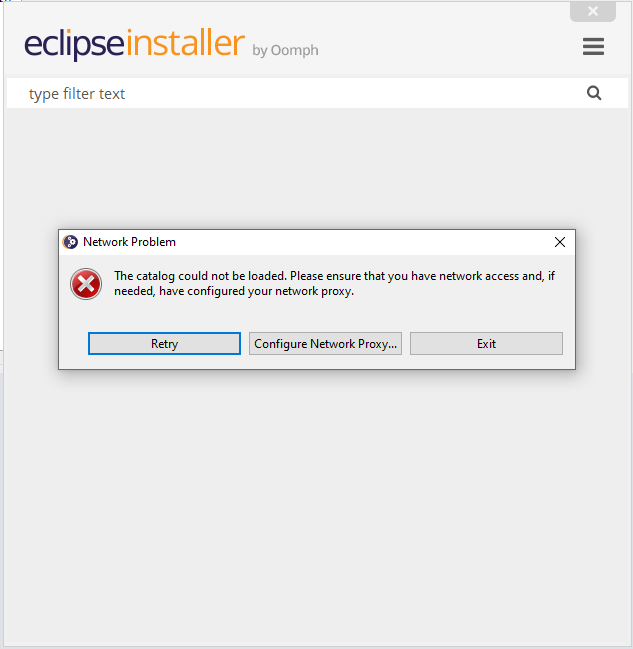Click the magnifier search icon

[594, 93]
